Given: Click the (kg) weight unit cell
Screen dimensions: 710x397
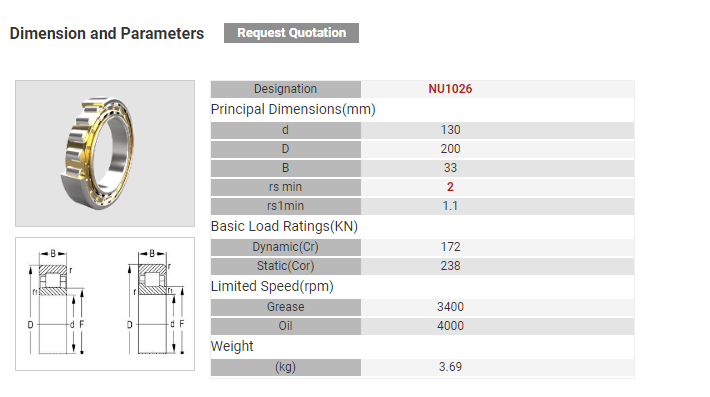Looking at the screenshot, I should click(286, 367).
